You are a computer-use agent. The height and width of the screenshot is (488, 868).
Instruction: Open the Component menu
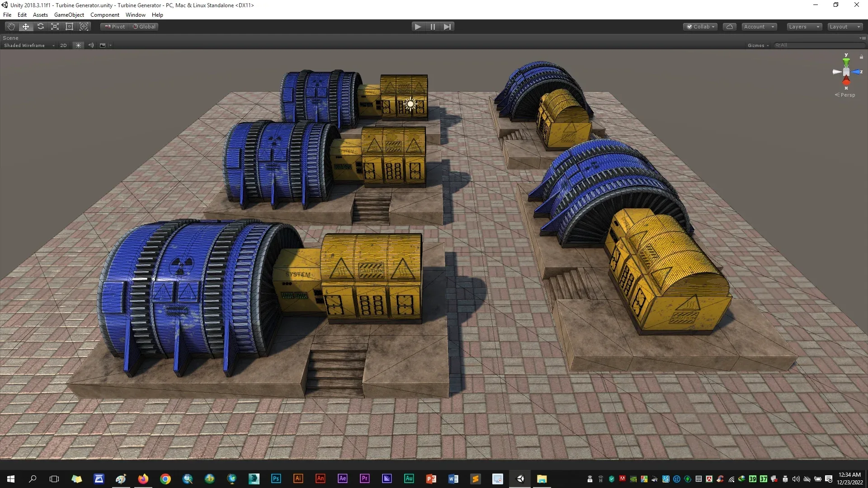[104, 14]
